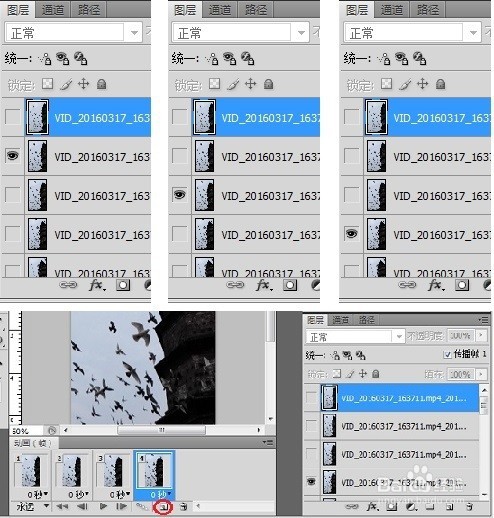This screenshot has height=518, width=494.
Task: Toggle 传播帧 1 checkbox
Action: (448, 354)
